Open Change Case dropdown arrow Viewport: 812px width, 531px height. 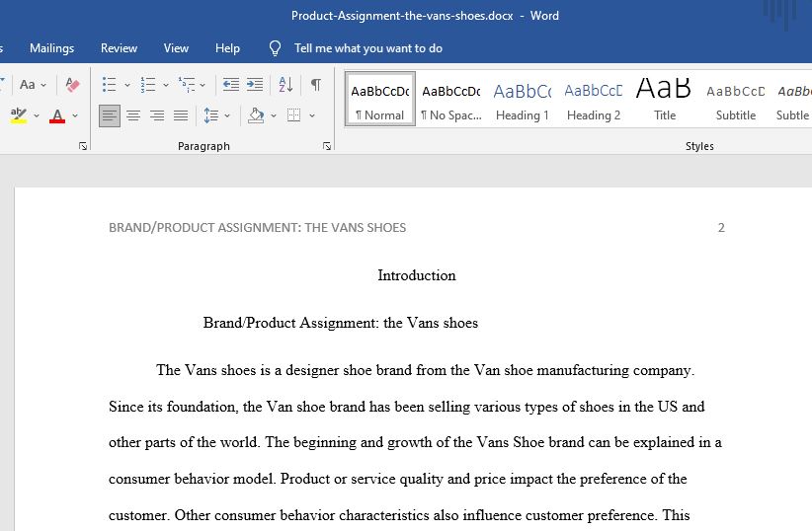(x=43, y=85)
